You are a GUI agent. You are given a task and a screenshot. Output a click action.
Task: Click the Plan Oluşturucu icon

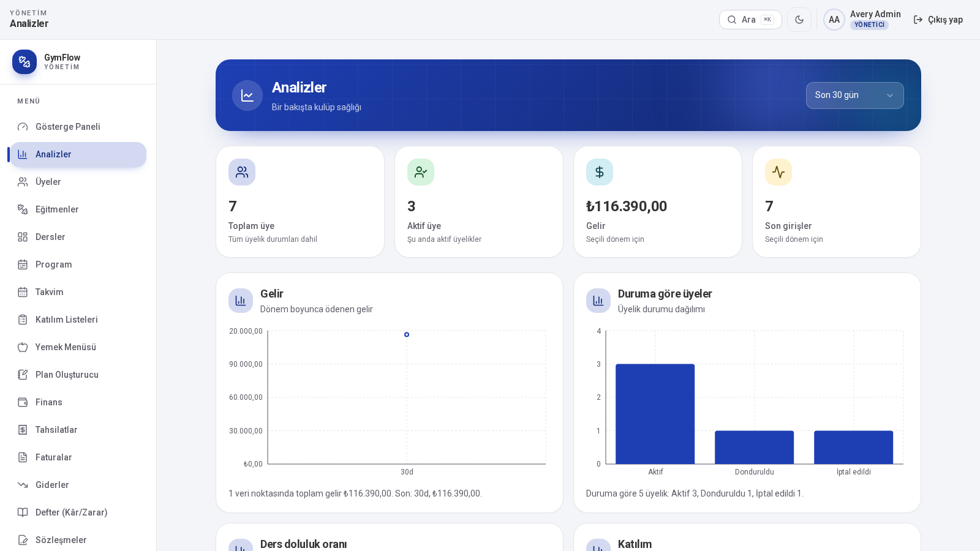(x=23, y=375)
